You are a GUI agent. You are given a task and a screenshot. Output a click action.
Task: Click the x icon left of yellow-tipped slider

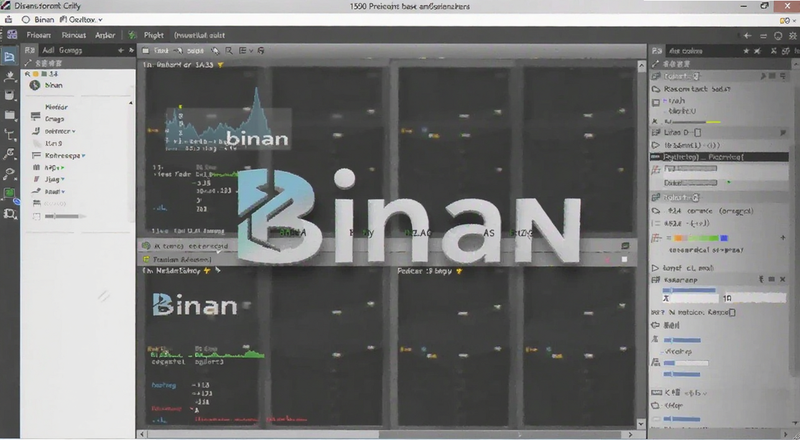(655, 121)
